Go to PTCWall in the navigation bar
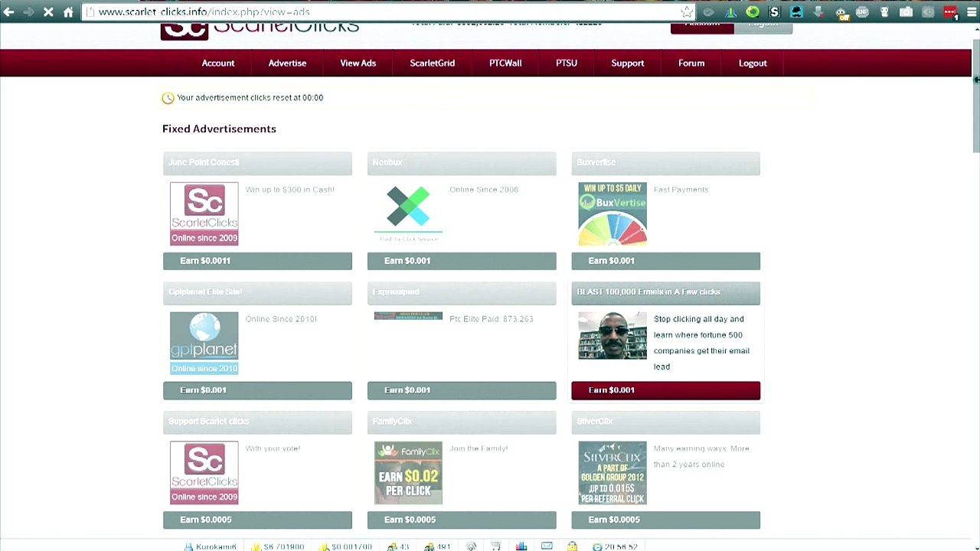980x551 pixels. 505,64
